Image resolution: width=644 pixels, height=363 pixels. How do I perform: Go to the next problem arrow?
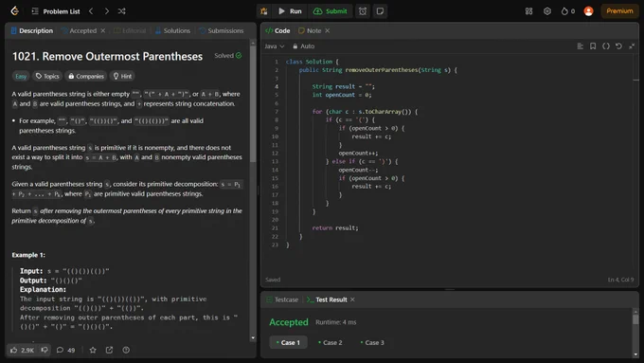tap(106, 11)
